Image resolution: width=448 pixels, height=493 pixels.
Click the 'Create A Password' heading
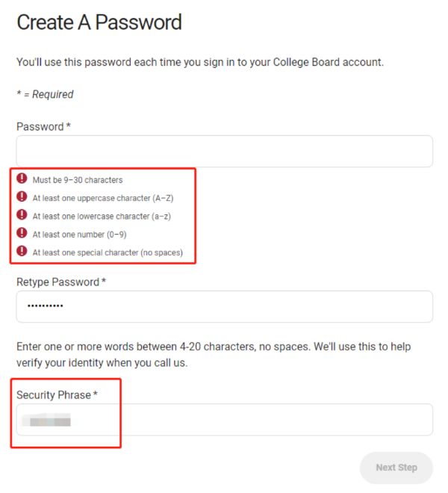[x=99, y=22]
